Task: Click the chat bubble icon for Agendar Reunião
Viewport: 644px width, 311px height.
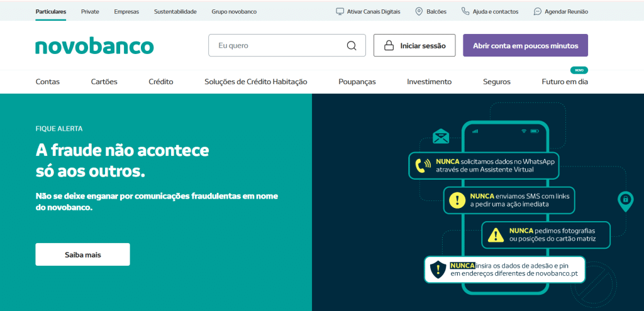Action: 537,11
